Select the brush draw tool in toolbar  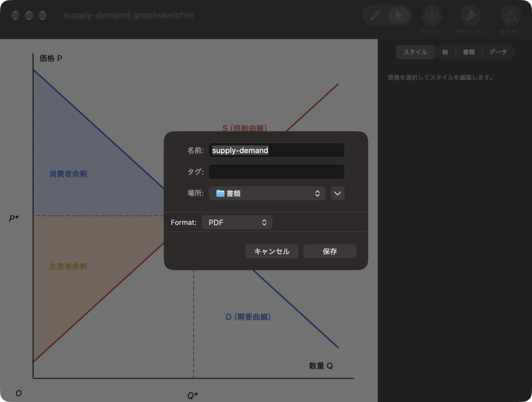point(375,15)
